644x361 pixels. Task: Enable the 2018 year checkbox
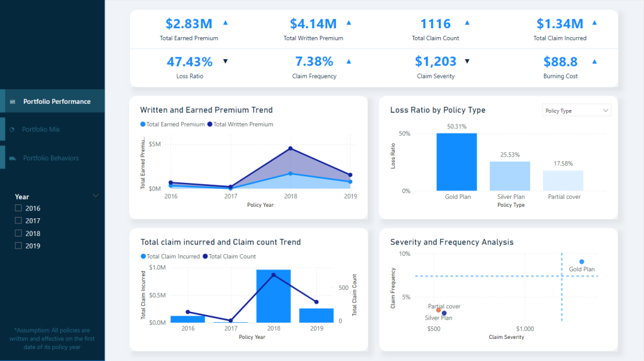19,233
